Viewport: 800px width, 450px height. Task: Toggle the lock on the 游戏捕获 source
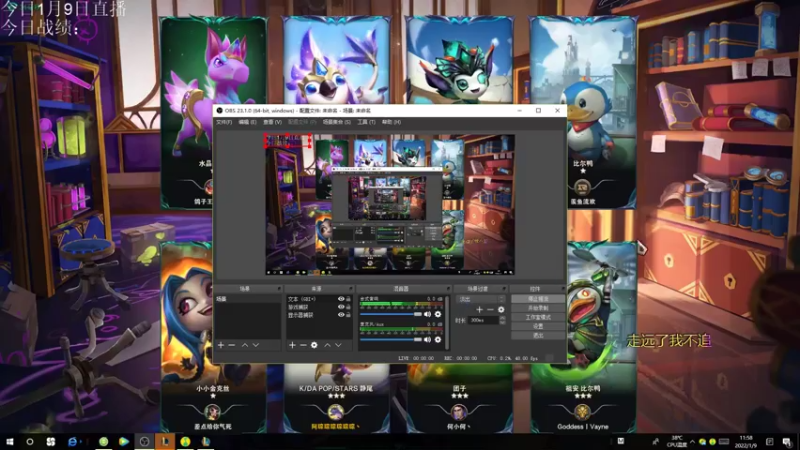[348, 307]
